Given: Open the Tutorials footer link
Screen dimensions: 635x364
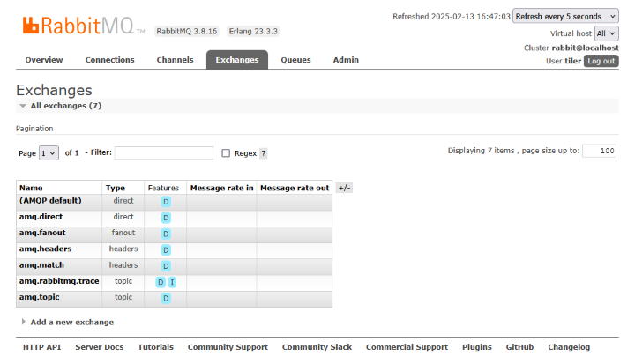Looking at the screenshot, I should [155, 347].
